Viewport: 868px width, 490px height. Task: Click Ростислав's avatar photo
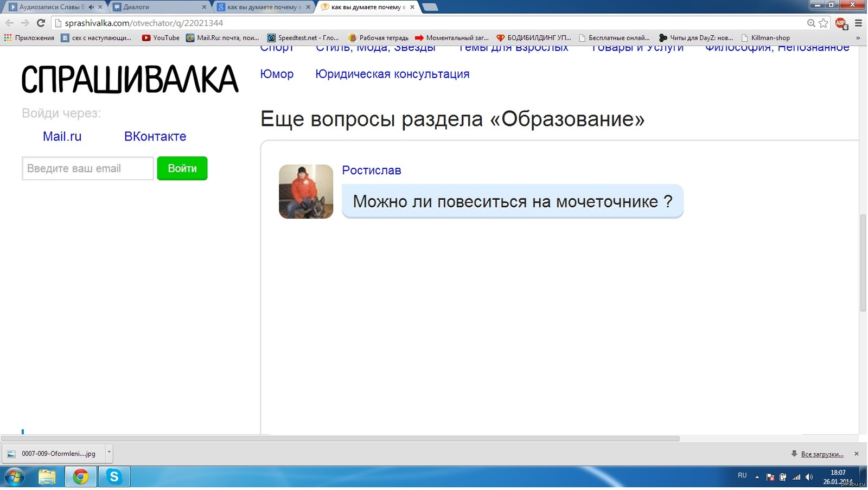(306, 192)
